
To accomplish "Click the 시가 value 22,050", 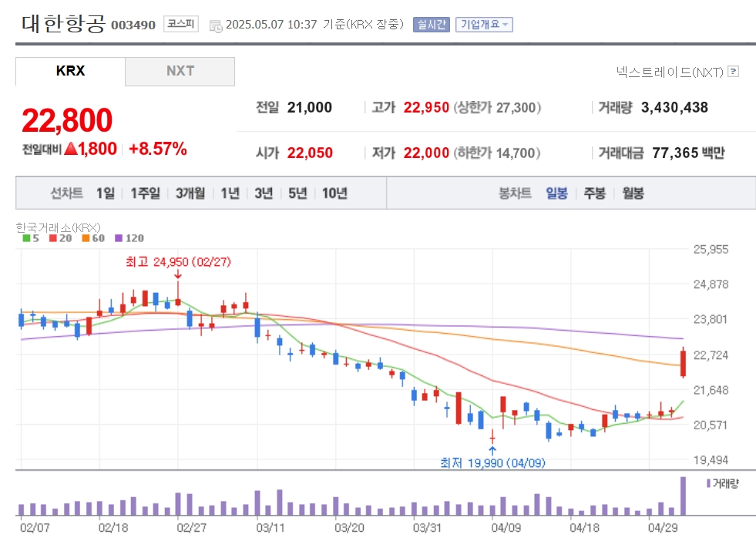I will click(x=310, y=153).
